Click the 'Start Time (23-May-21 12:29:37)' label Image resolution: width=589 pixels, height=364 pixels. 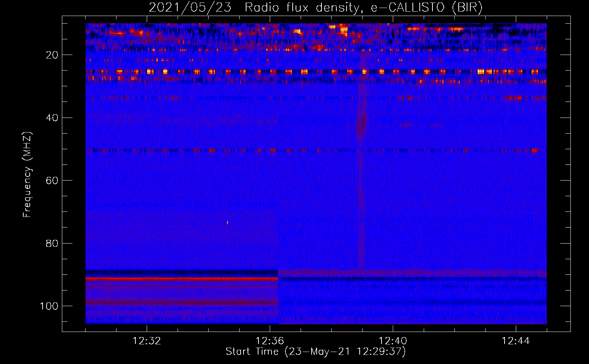(x=316, y=352)
